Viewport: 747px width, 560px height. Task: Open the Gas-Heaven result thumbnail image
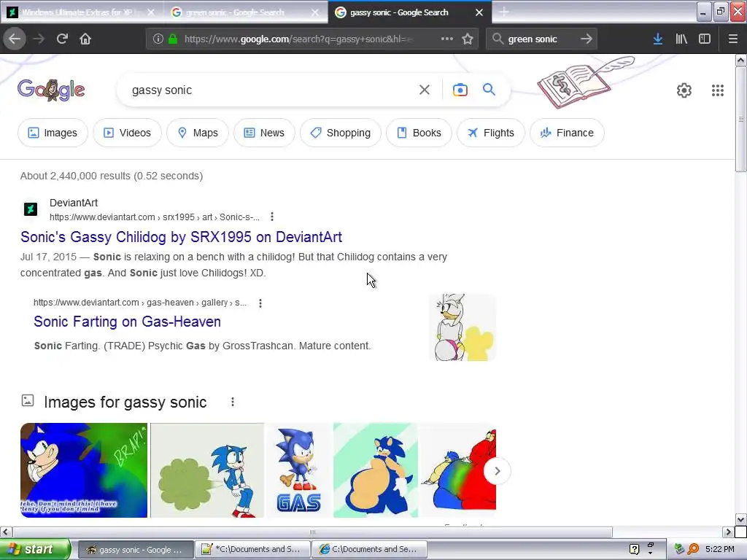pos(462,327)
